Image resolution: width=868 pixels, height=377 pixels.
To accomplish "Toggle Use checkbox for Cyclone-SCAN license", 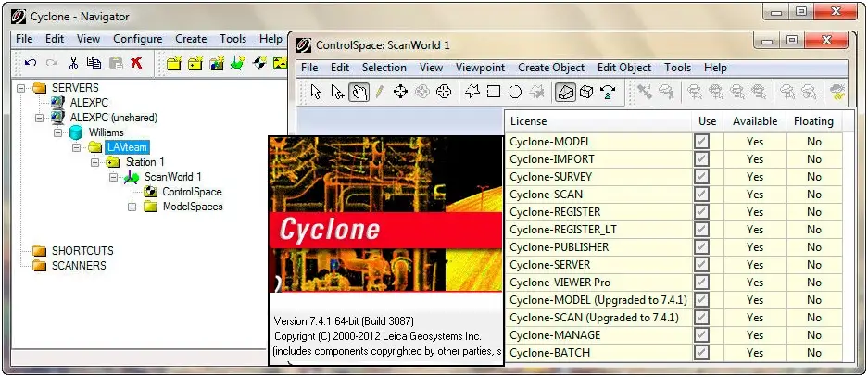I will click(x=702, y=195).
